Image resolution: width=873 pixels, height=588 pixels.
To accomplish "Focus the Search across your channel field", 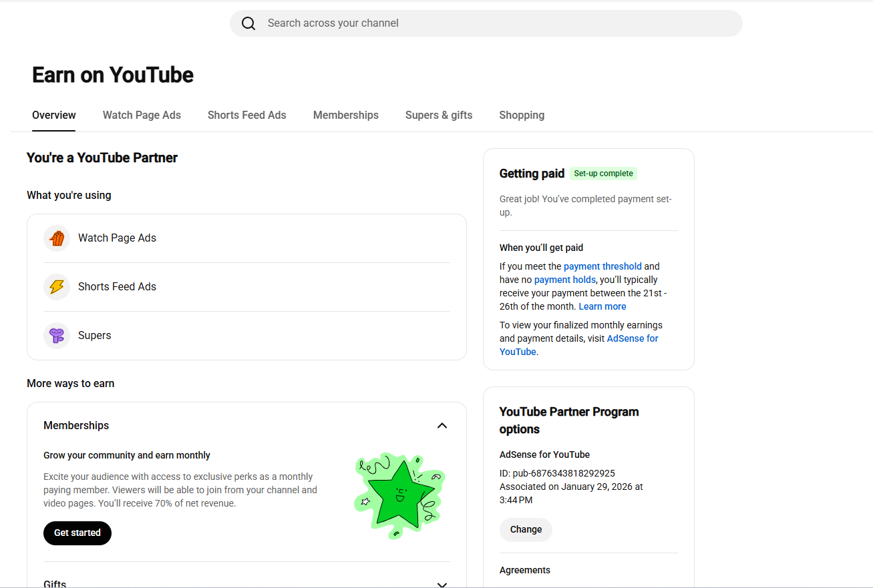I will pos(486,23).
